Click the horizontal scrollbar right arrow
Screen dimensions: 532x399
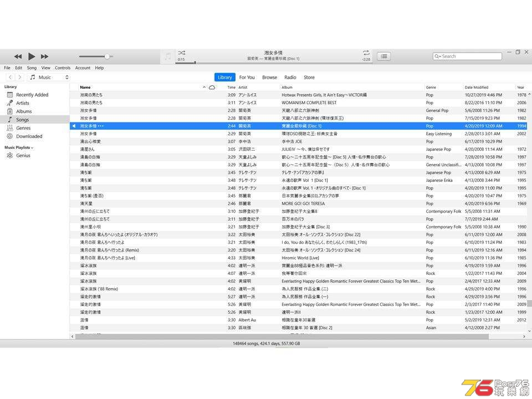(524, 336)
